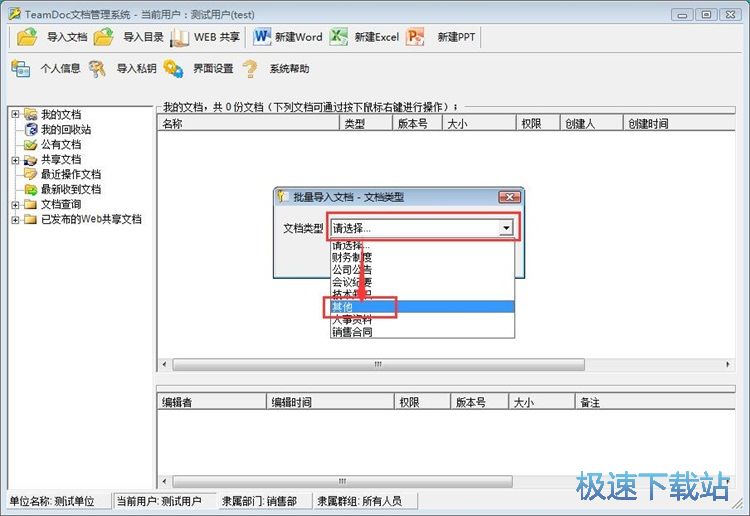Viewport: 750px width, 516px height.
Task: Click the 共享文档 shared folder icon
Action: pos(31,159)
